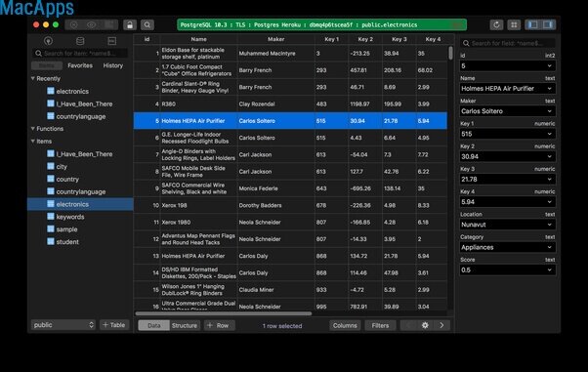Click the + Row button
Viewport: 588px width, 372px height.
click(219, 325)
